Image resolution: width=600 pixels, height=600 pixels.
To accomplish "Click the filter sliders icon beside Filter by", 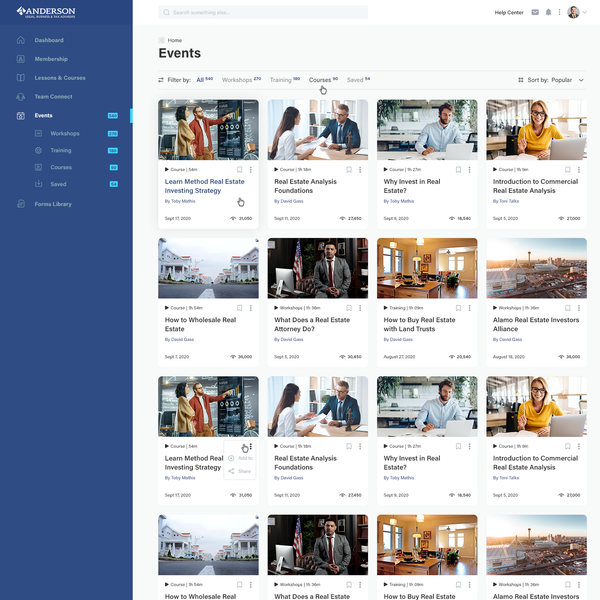I will (x=161, y=80).
